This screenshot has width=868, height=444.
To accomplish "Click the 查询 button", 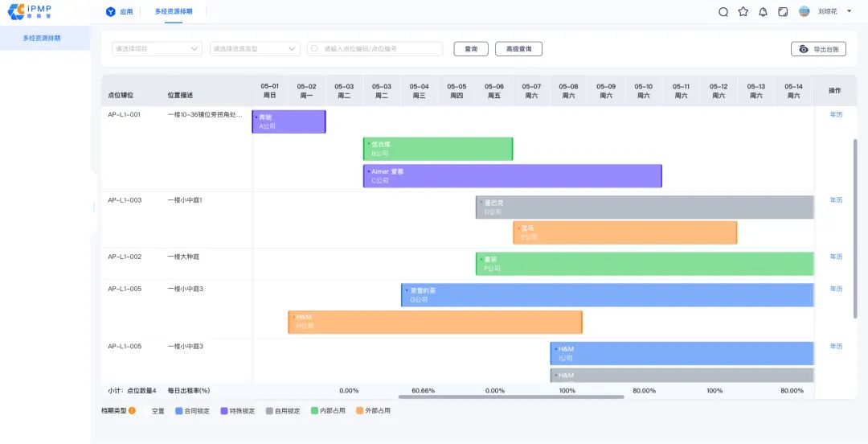I will [471, 49].
